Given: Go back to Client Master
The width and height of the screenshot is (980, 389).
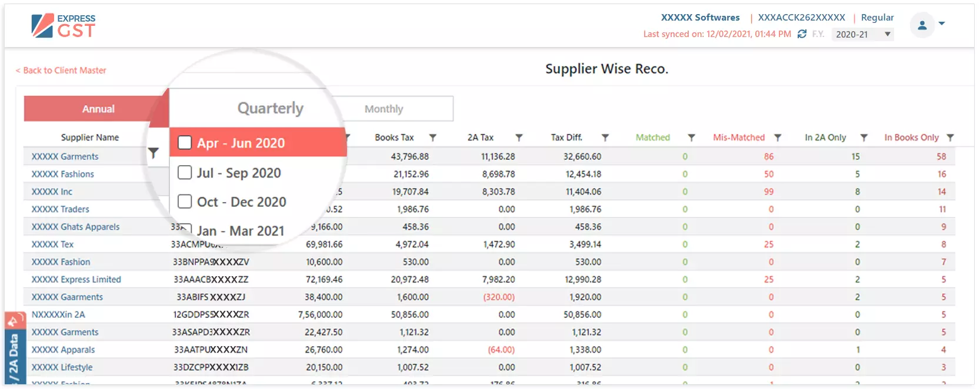Looking at the screenshot, I should (61, 71).
